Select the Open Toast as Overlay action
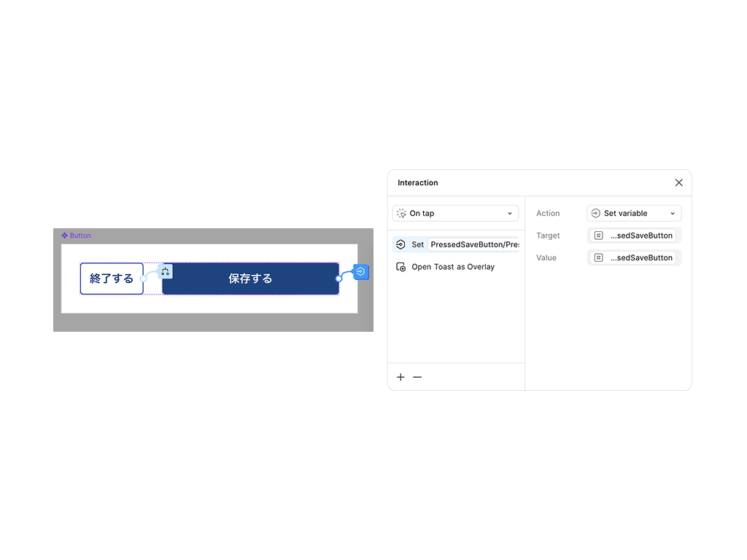The width and height of the screenshot is (747, 560). click(453, 267)
